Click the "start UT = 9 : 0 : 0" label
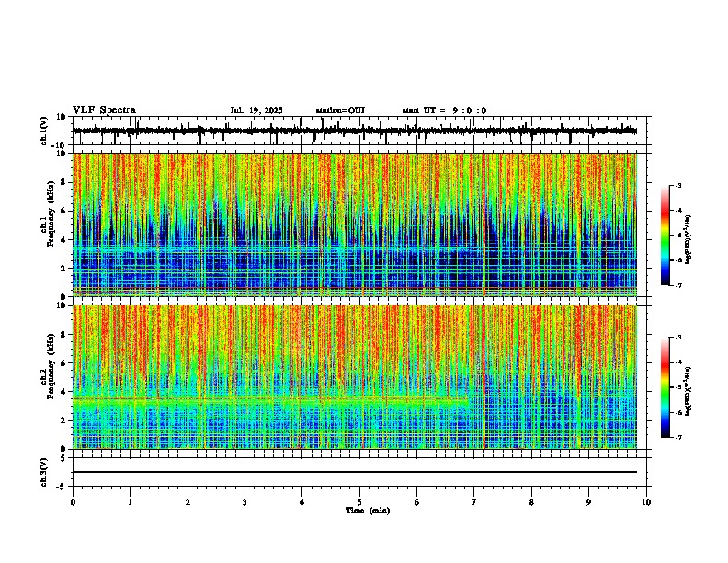The width and height of the screenshot is (728, 563). pos(444,110)
